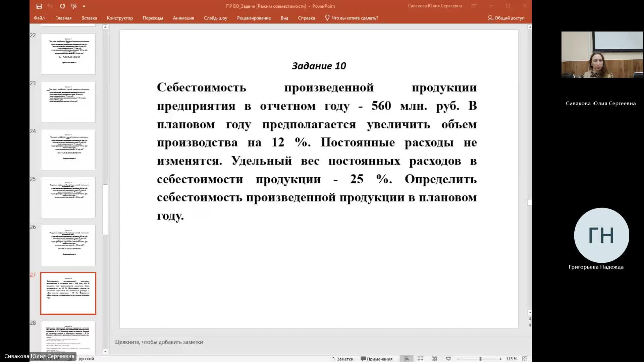Go to next slide with double-down arrow
Image resolution: width=644 pixels, height=362 pixels.
(530, 325)
